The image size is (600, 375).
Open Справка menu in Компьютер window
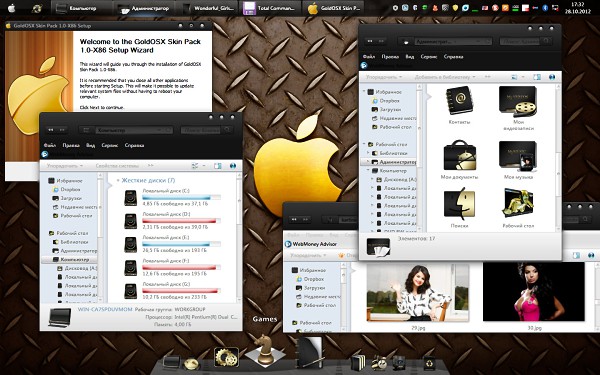pyautogui.click(x=134, y=145)
